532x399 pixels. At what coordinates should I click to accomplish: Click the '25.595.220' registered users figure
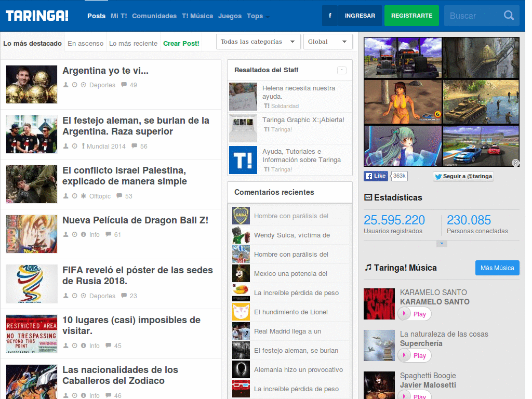394,220
